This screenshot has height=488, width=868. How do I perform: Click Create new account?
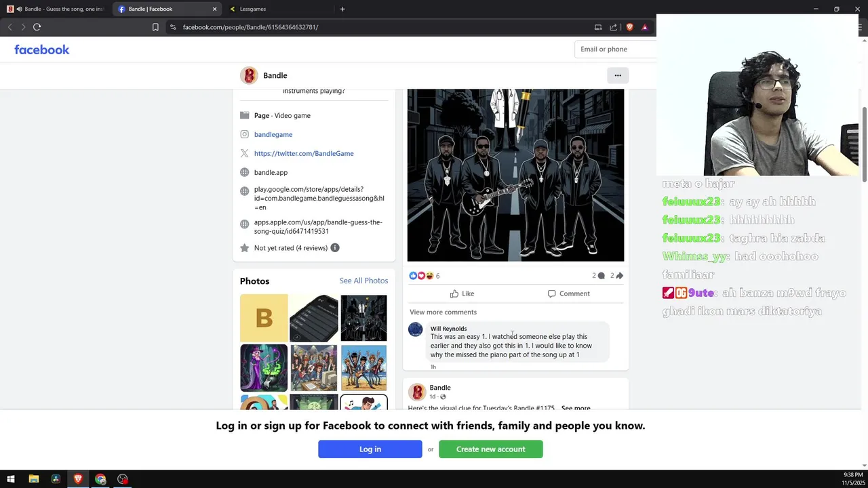(x=491, y=449)
